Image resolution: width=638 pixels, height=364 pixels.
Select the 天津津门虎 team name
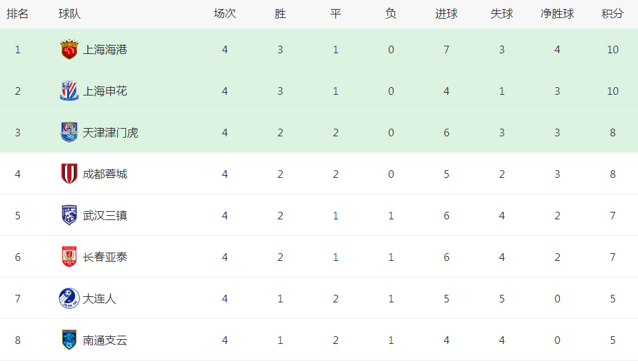[x=111, y=133]
